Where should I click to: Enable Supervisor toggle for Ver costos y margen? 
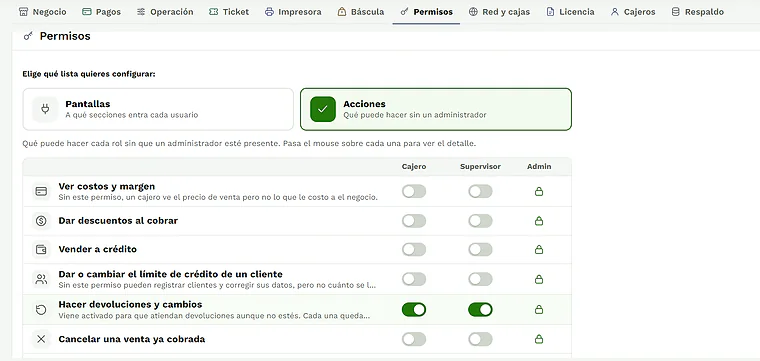[x=480, y=191]
